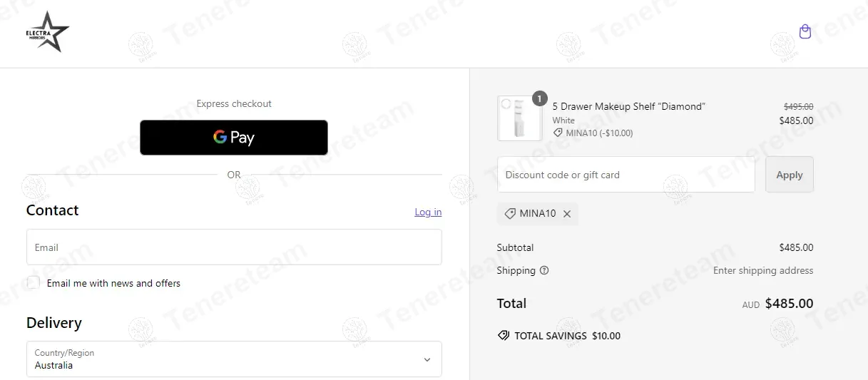Click the Discount code or gift card field

626,175
